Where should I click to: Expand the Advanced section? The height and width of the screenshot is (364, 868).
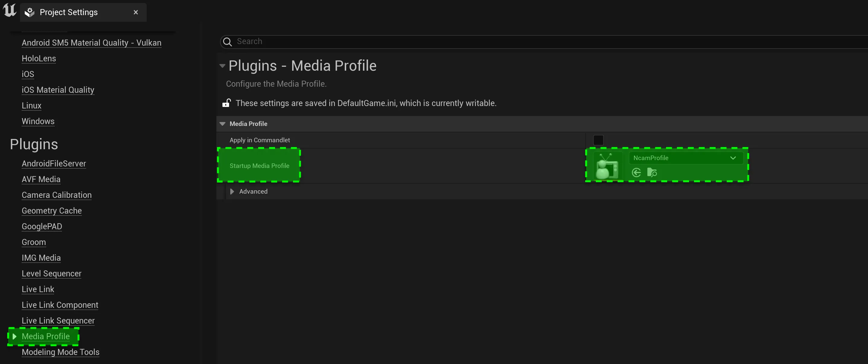[232, 192]
